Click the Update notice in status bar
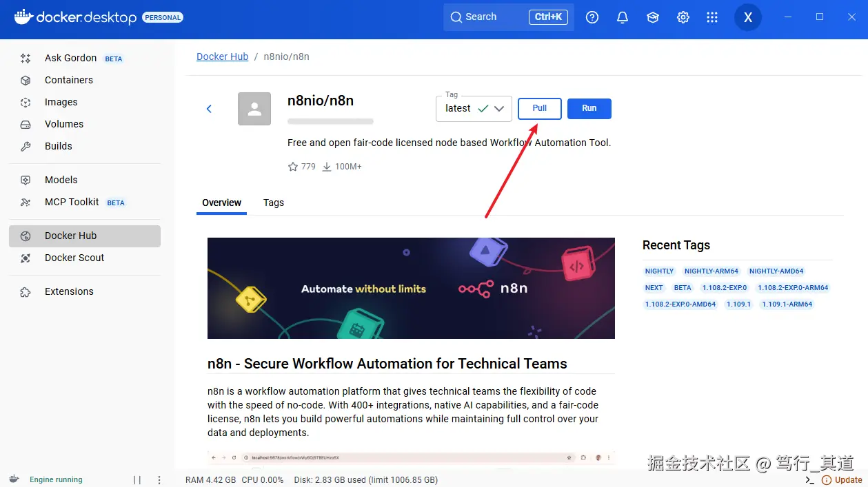Screen dimensions: 868x487 [x=842, y=480]
